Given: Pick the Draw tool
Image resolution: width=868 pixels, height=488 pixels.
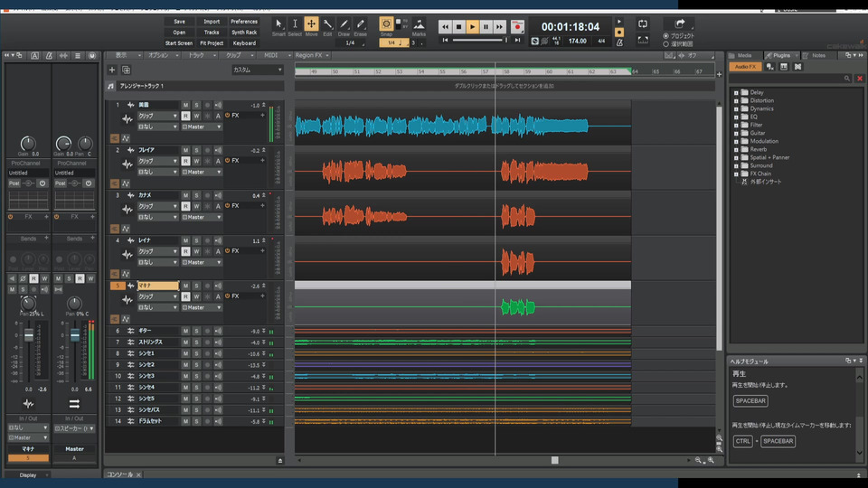Looking at the screenshot, I should [x=344, y=24].
